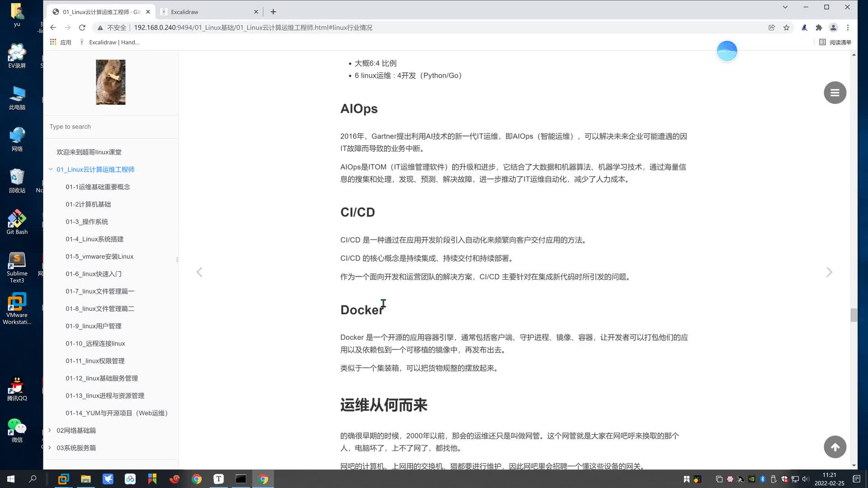Switch to the Excalidraw tab

click(208, 12)
